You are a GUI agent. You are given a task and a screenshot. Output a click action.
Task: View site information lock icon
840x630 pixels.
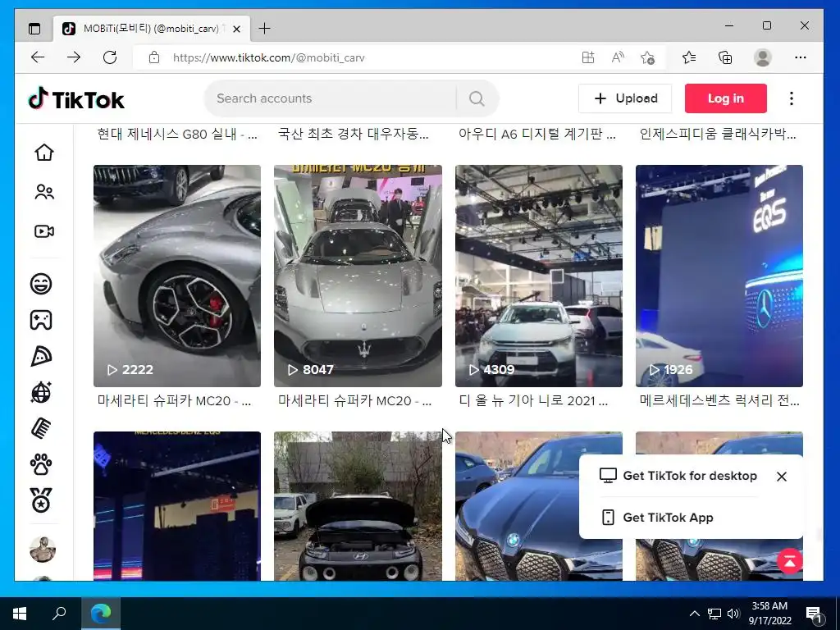point(154,57)
